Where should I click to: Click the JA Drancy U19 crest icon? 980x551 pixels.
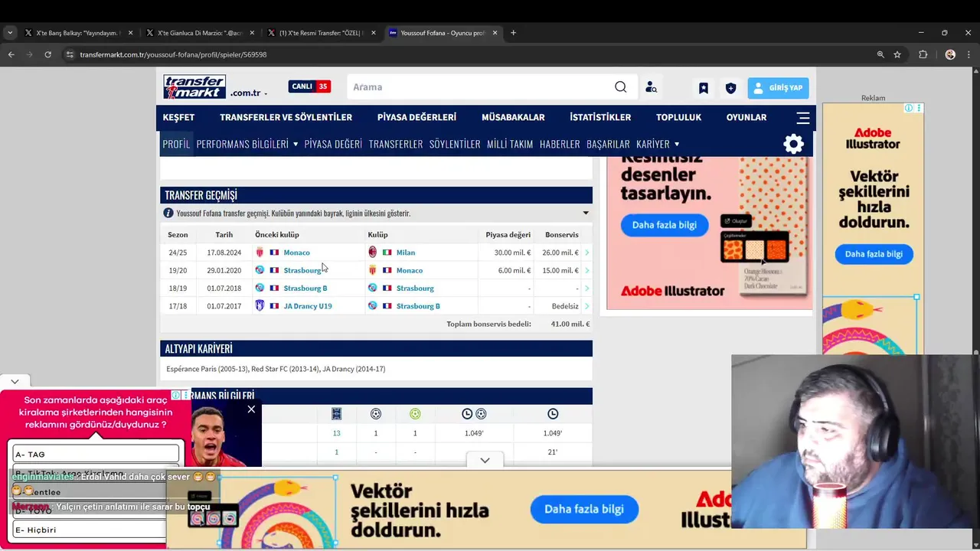click(260, 305)
